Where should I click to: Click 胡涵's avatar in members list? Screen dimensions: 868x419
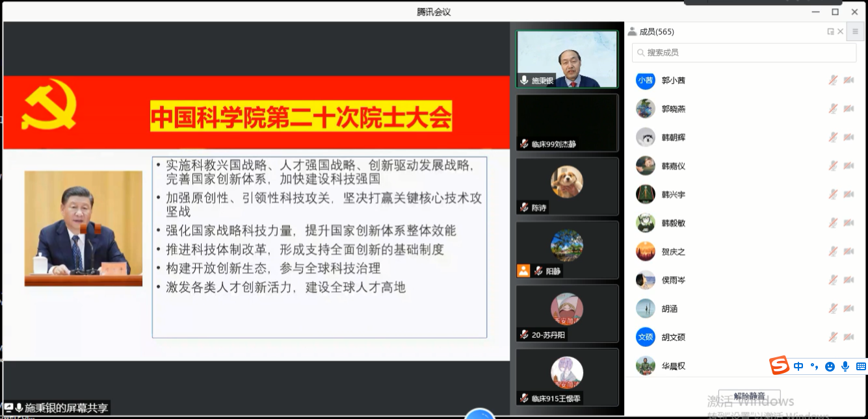[x=646, y=309]
